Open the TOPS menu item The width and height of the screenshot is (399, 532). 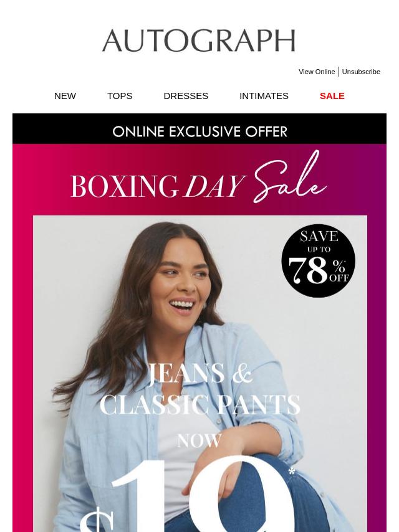point(120,96)
